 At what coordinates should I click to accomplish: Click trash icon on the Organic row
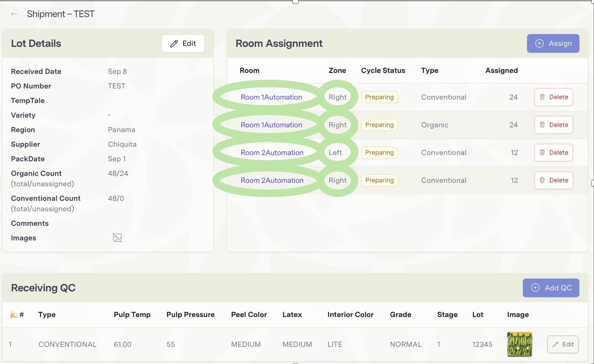tap(542, 125)
